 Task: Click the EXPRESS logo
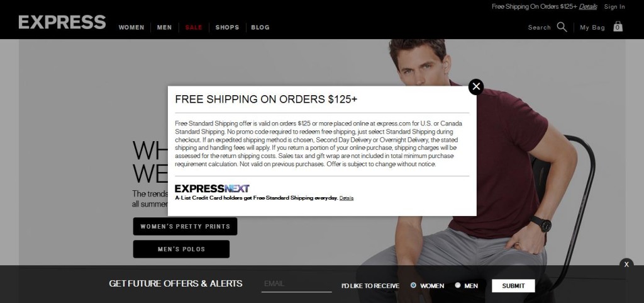(62, 22)
